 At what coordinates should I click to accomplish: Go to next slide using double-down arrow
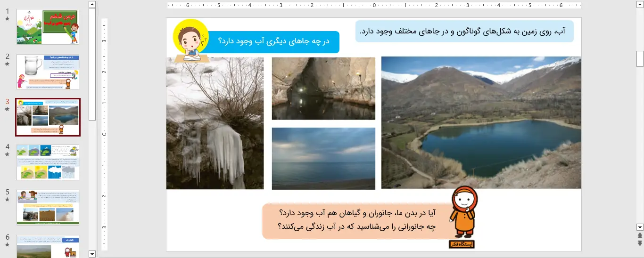(640, 243)
